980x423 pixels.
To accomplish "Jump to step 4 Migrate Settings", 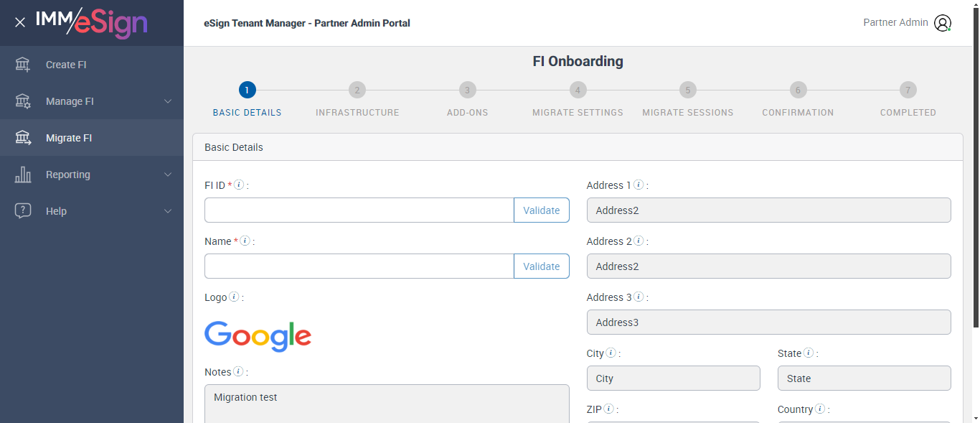I will (578, 90).
